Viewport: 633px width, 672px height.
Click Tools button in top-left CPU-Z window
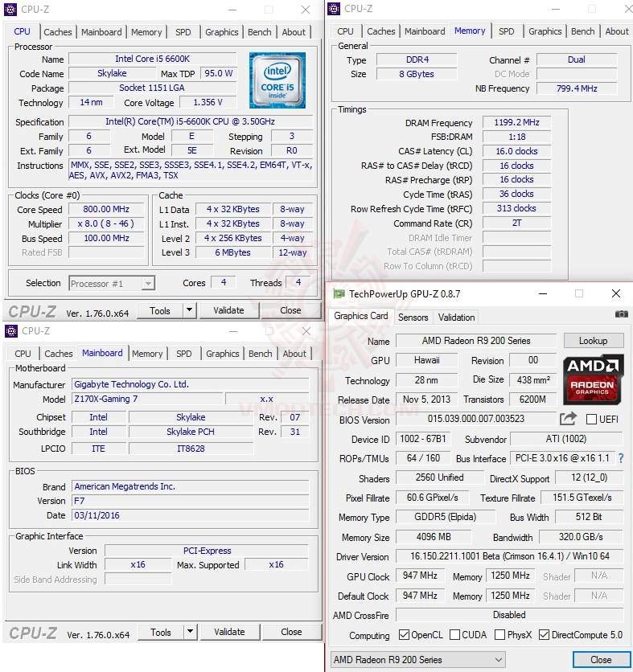[160, 311]
